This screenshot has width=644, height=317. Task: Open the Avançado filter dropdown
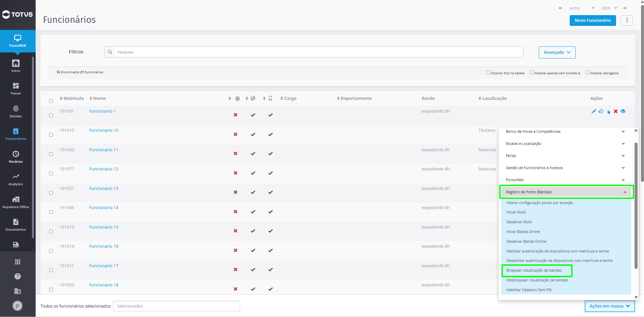click(557, 52)
